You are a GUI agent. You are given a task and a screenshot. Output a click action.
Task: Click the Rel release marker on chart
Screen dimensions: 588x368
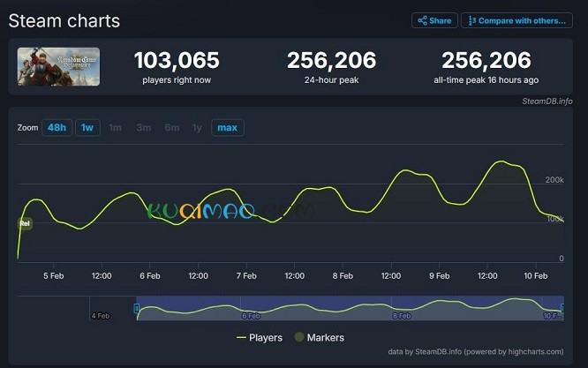pos(25,224)
